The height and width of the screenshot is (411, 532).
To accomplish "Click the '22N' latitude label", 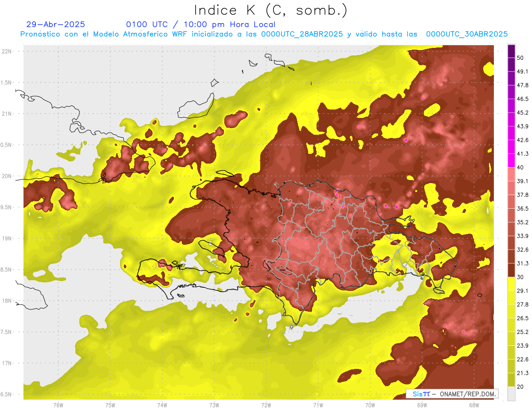I will 7,51.
